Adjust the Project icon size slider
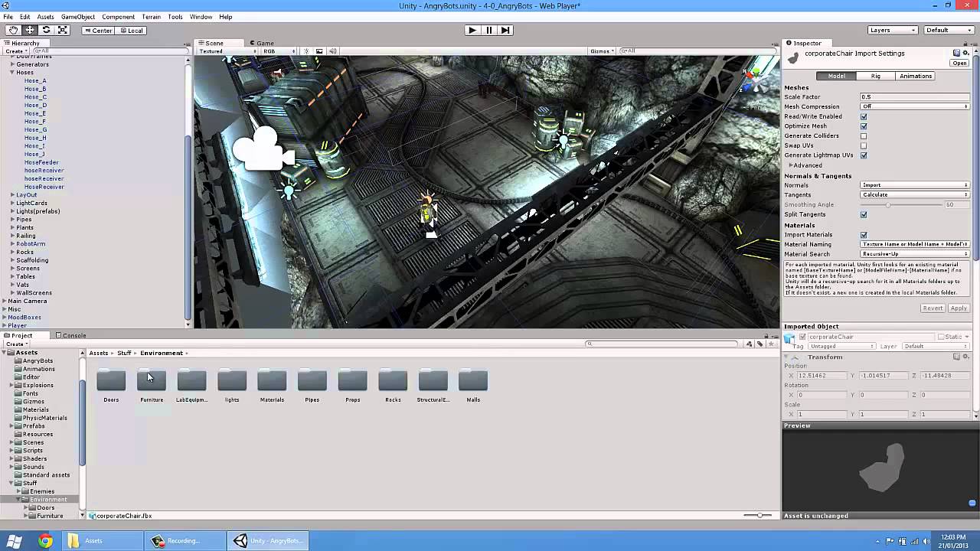 [759, 515]
